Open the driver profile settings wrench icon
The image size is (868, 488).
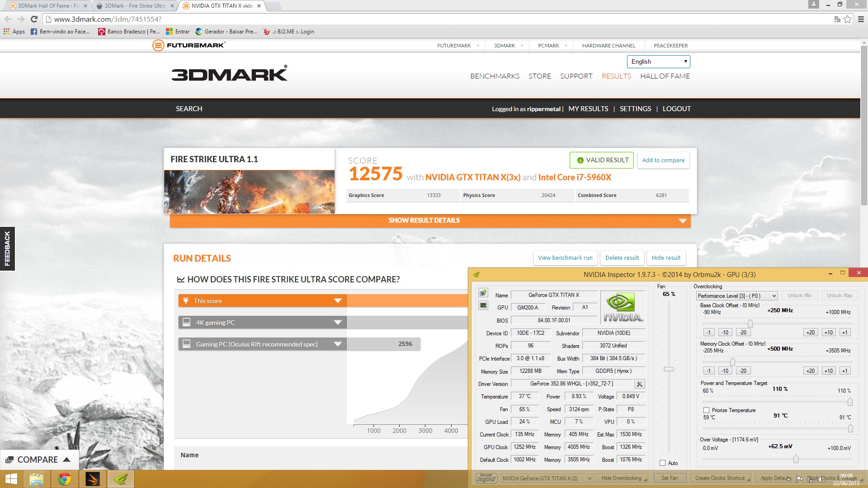pyautogui.click(x=639, y=384)
